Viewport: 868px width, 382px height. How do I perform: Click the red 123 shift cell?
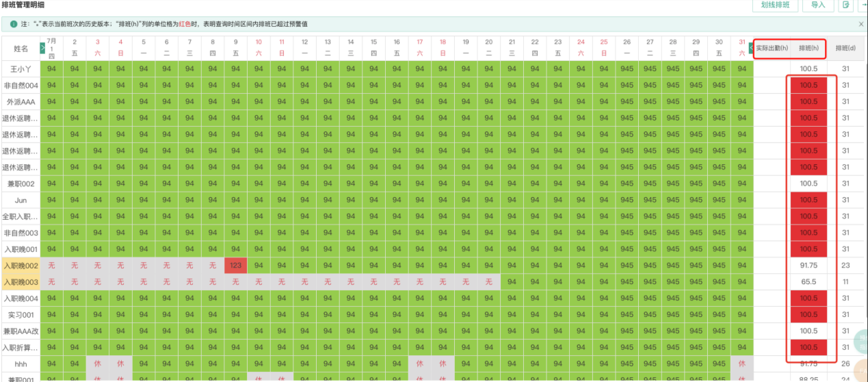pyautogui.click(x=236, y=266)
